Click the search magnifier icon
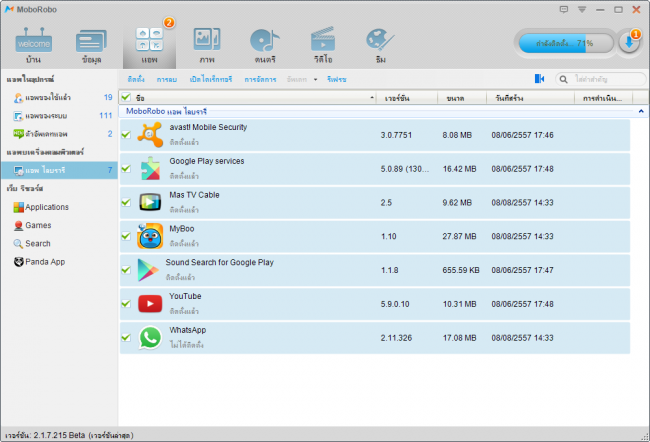The height and width of the screenshot is (442, 650). pos(563,79)
